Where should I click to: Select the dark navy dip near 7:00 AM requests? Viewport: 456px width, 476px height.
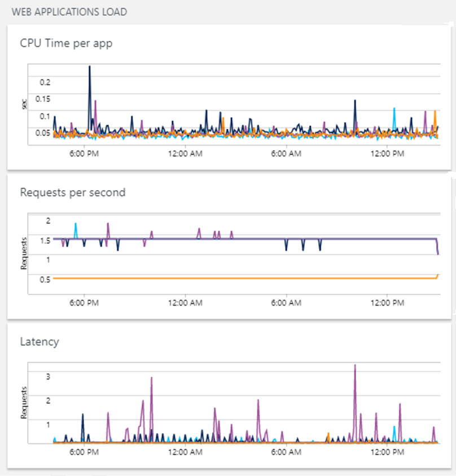coord(303,246)
